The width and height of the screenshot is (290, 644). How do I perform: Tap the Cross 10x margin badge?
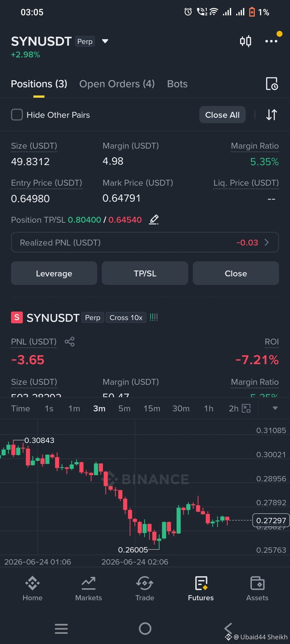tap(126, 318)
